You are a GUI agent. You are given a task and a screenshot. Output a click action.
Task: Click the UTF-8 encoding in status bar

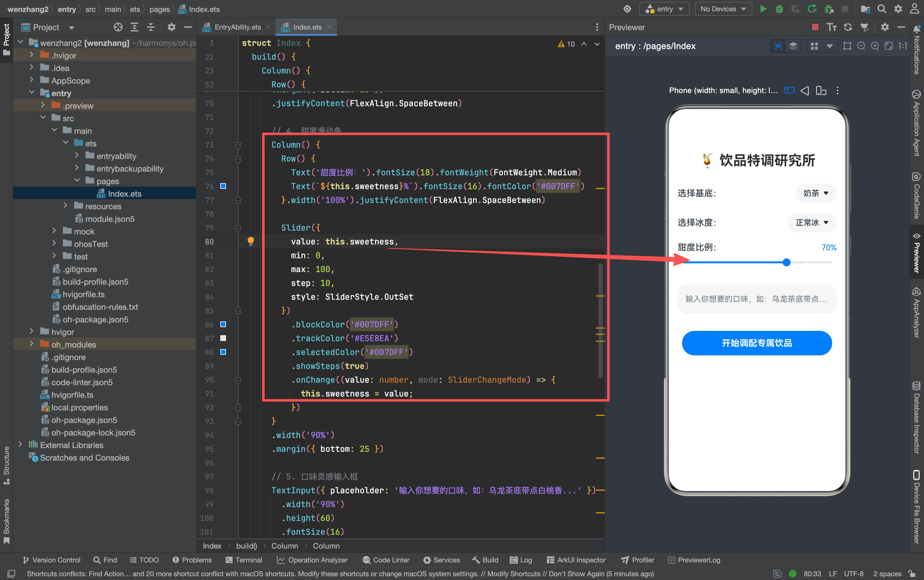tap(853, 573)
